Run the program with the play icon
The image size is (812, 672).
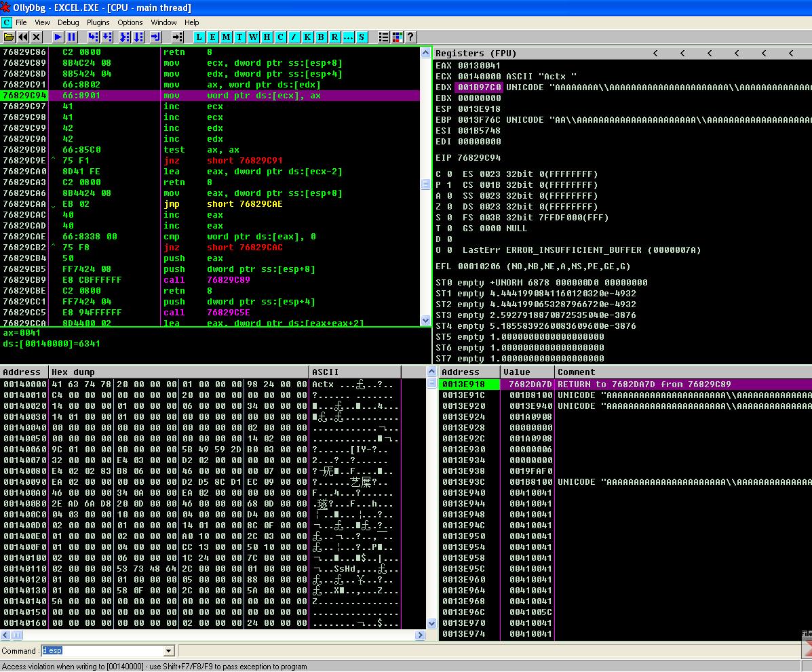click(58, 37)
